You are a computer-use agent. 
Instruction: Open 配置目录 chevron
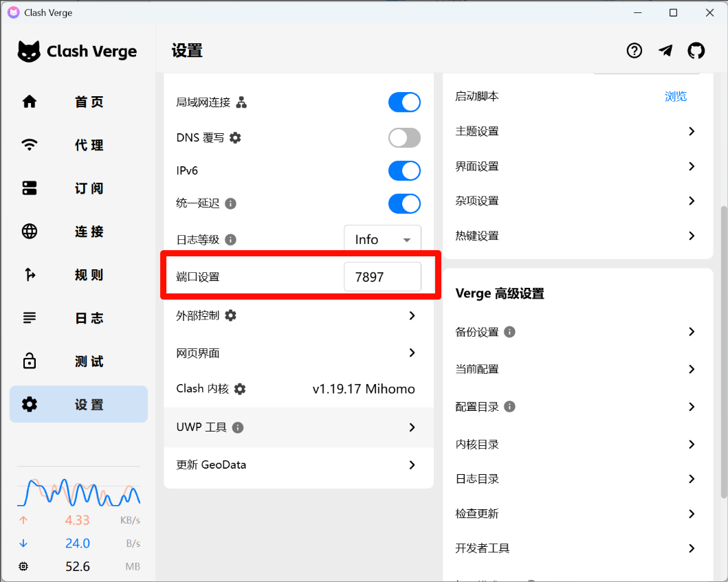692,407
